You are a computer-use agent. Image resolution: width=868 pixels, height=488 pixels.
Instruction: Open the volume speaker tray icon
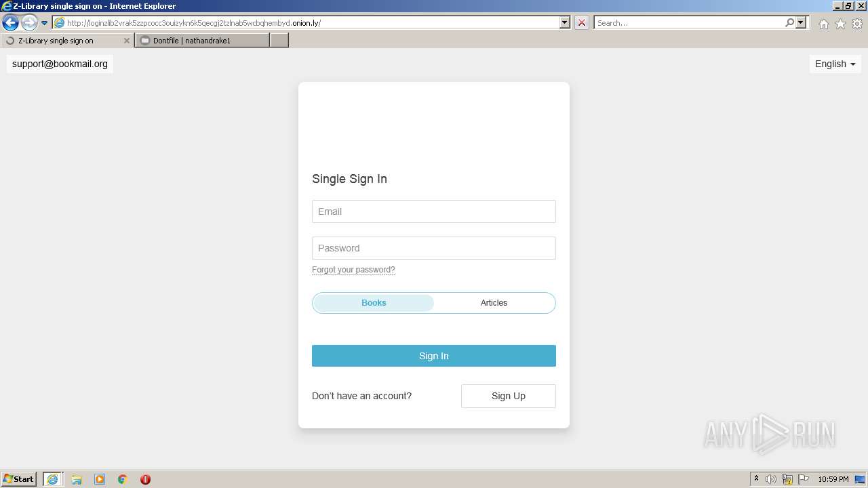click(771, 479)
